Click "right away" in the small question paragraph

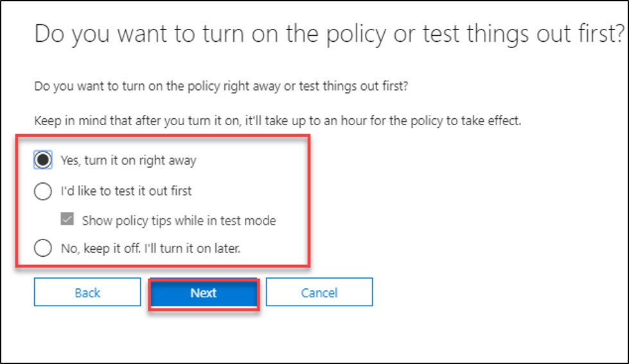pos(260,86)
